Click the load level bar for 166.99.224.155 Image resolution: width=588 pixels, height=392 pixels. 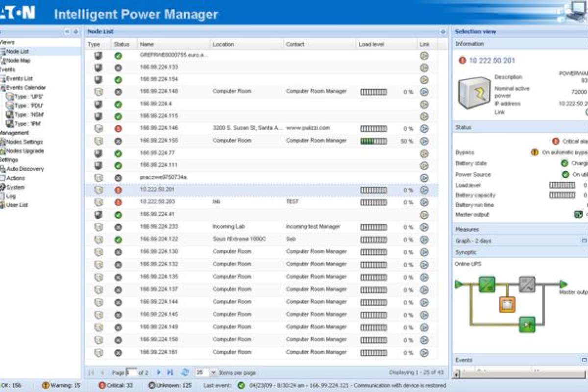point(373,141)
